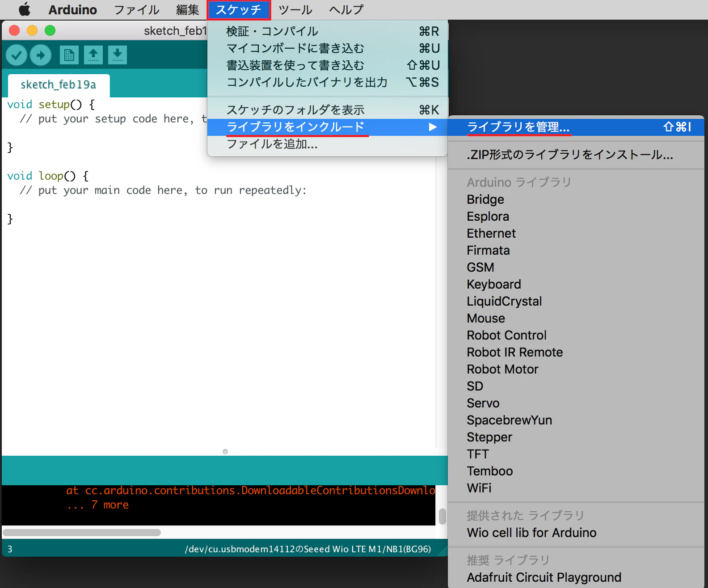Click the New sketch document icon
The height and width of the screenshot is (588, 708).
click(69, 55)
